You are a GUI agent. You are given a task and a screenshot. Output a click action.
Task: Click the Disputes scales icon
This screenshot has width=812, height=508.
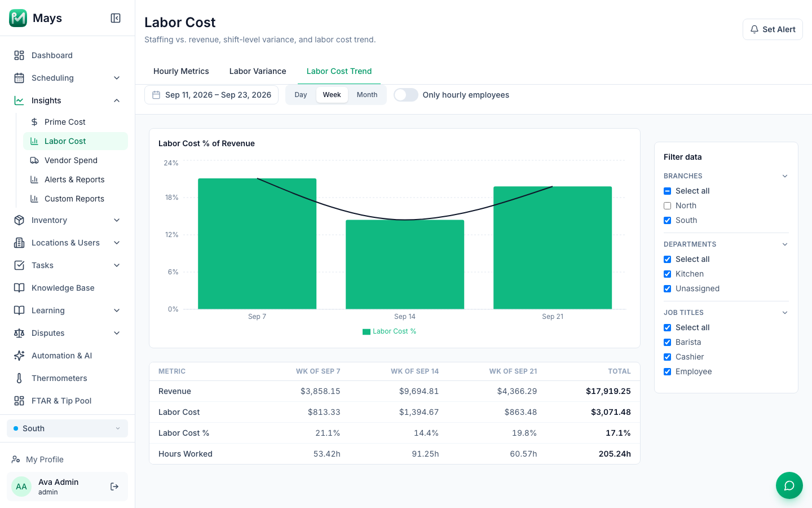(19, 333)
